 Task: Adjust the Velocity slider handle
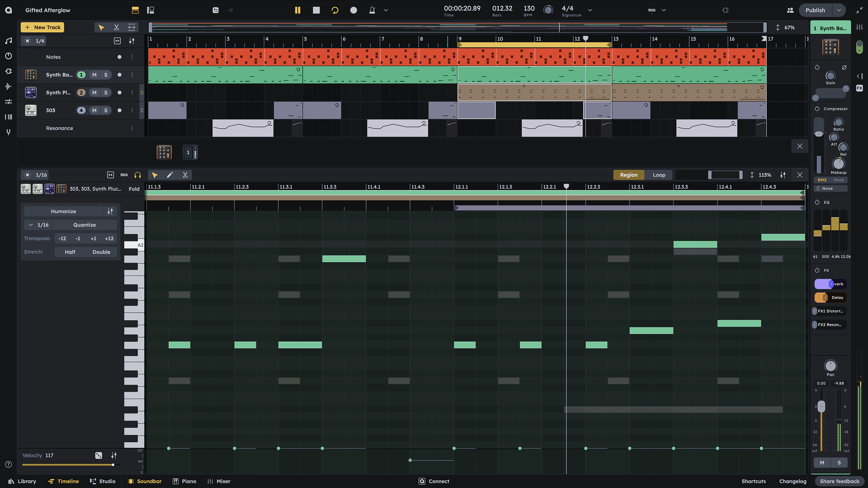point(113,465)
